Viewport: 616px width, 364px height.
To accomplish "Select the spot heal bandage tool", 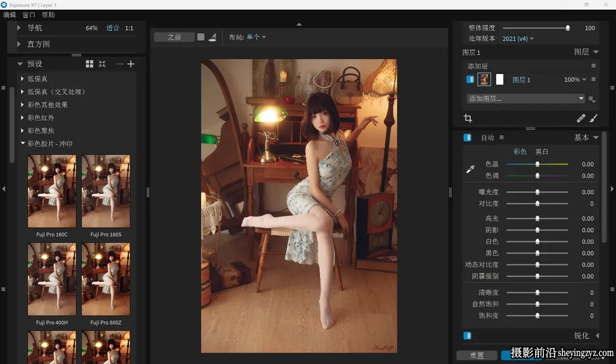I will [581, 118].
